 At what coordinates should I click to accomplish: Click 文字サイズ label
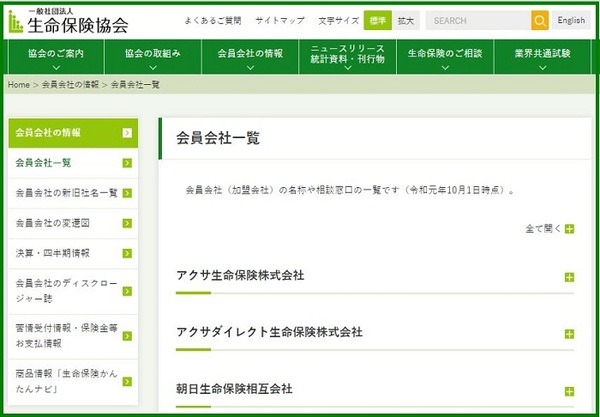[339, 21]
